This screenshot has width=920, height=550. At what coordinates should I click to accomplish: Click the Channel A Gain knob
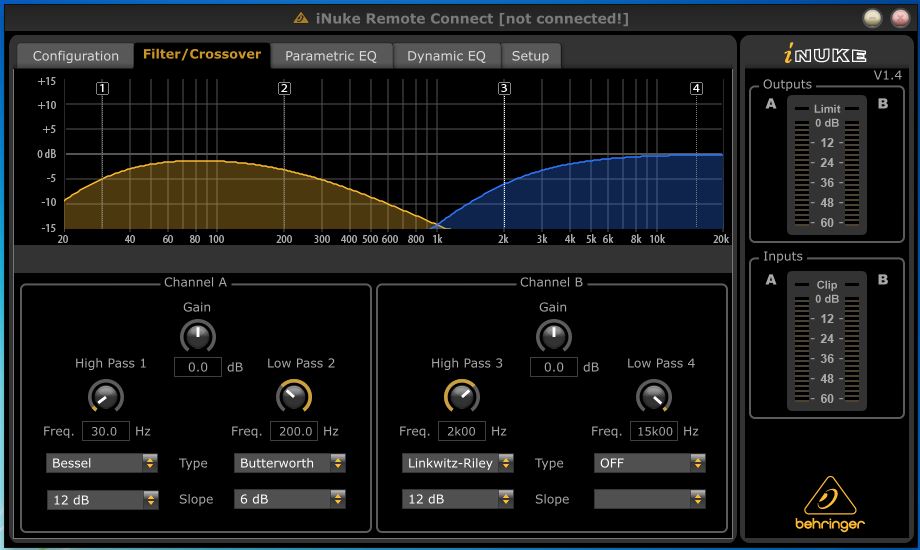click(x=198, y=336)
